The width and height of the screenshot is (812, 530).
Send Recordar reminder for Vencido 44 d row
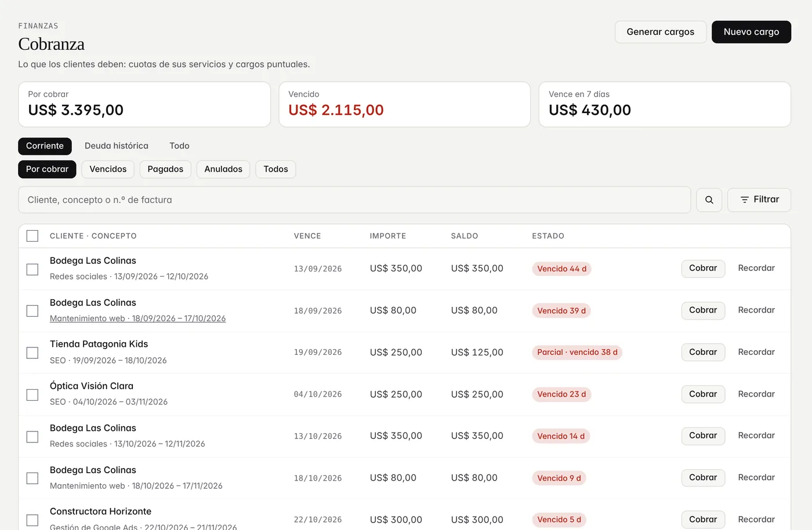756,268
